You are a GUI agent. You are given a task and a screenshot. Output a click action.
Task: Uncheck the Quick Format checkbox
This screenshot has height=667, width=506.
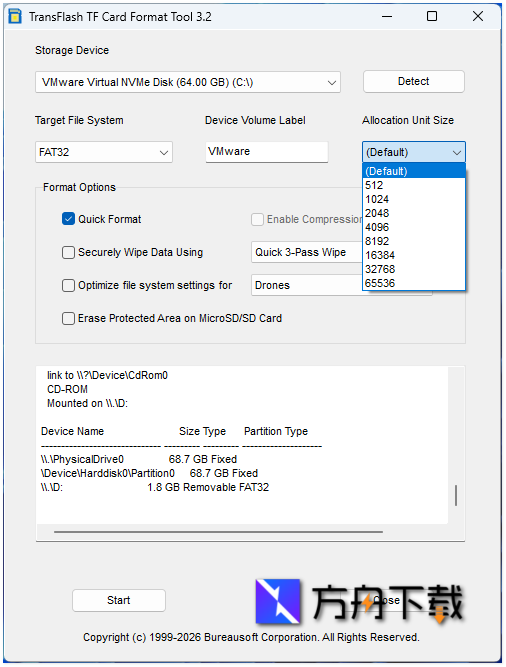point(68,219)
